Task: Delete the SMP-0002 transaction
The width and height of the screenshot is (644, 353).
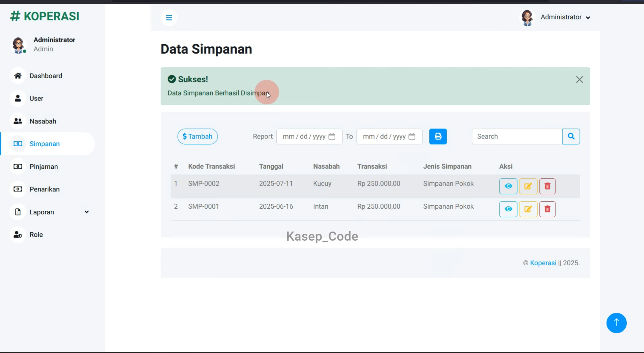Action: click(547, 186)
